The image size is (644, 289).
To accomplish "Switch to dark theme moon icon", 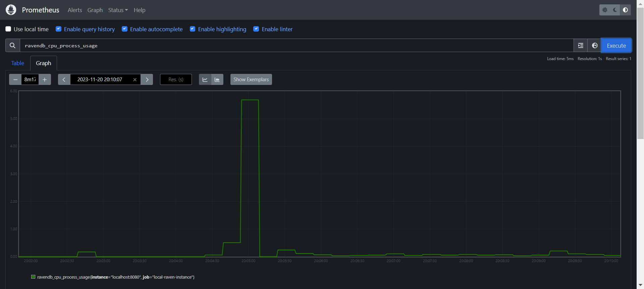I will point(615,10).
